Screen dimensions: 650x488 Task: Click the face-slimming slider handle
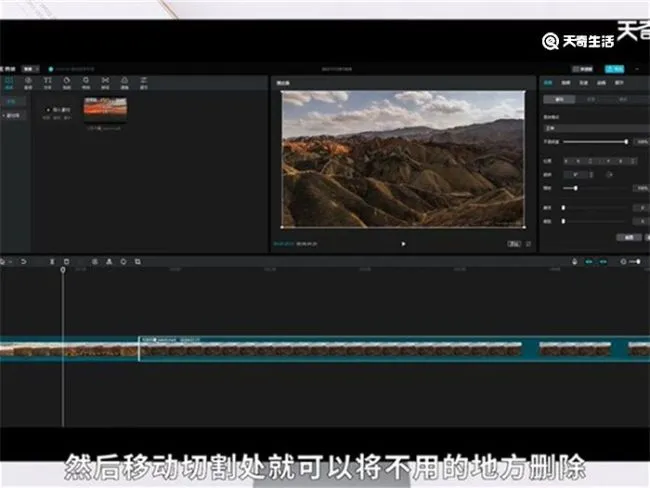(x=563, y=221)
